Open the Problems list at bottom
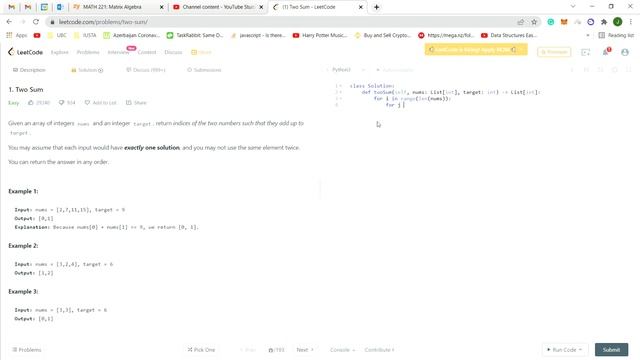 click(27, 350)
